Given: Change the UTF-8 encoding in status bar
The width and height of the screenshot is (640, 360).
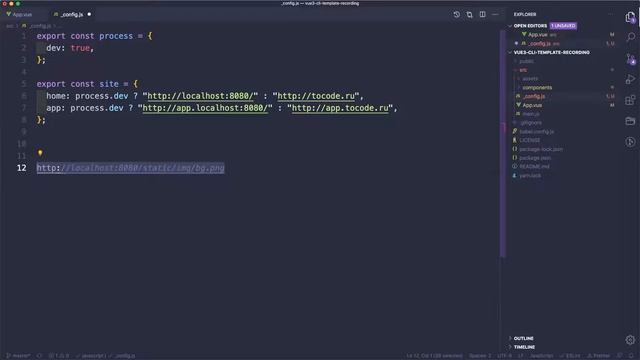Looking at the screenshot, I should coord(504,356).
